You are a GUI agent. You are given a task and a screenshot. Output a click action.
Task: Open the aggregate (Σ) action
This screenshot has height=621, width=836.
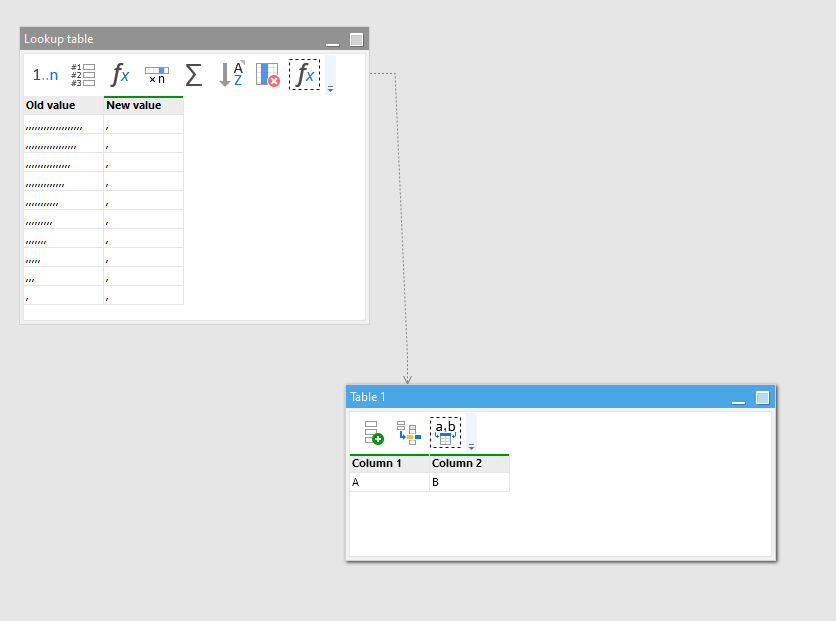point(193,74)
